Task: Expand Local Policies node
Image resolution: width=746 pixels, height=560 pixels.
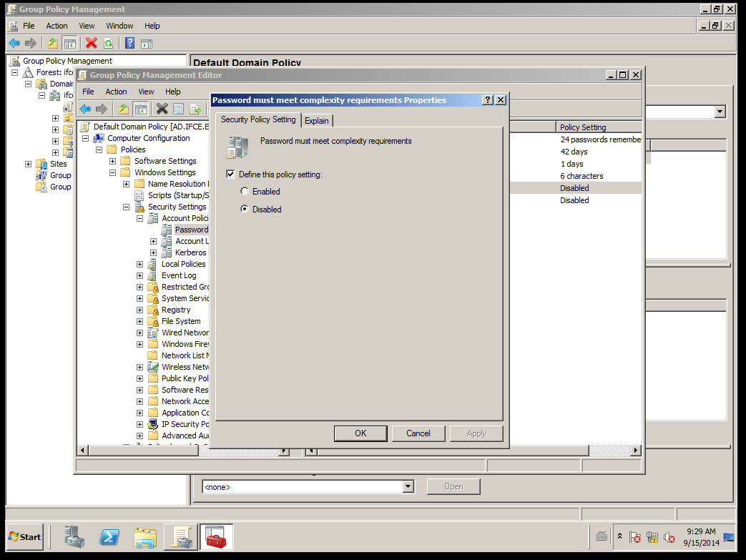Action: (x=140, y=264)
